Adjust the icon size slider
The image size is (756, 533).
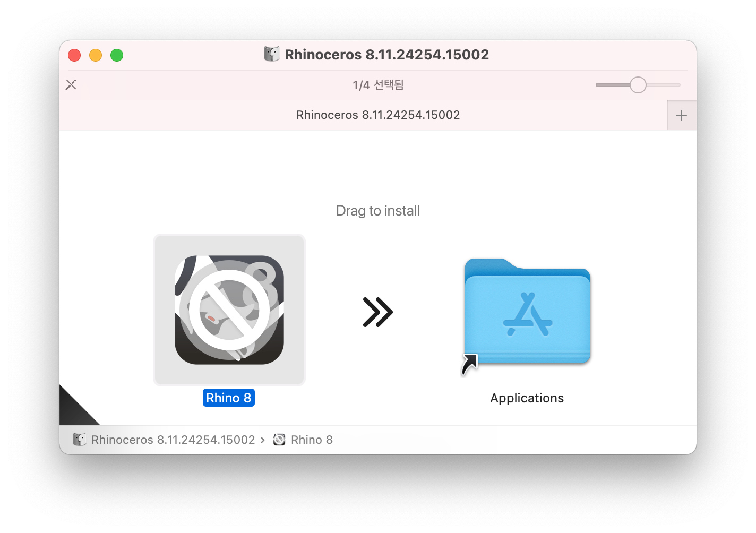click(x=638, y=85)
